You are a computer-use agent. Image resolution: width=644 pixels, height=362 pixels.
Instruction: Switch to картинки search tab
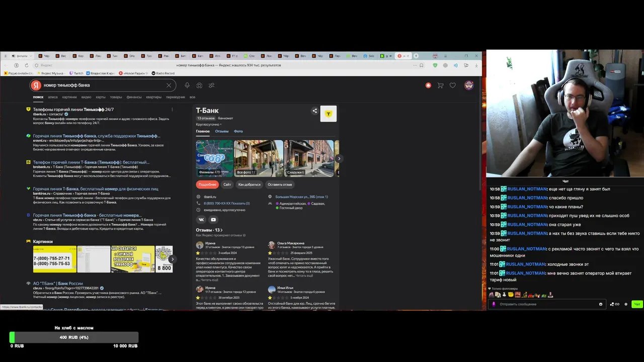click(x=69, y=97)
